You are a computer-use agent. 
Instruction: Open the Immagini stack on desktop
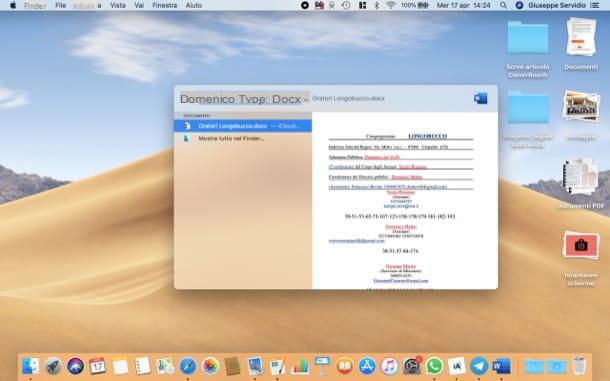pos(581,116)
